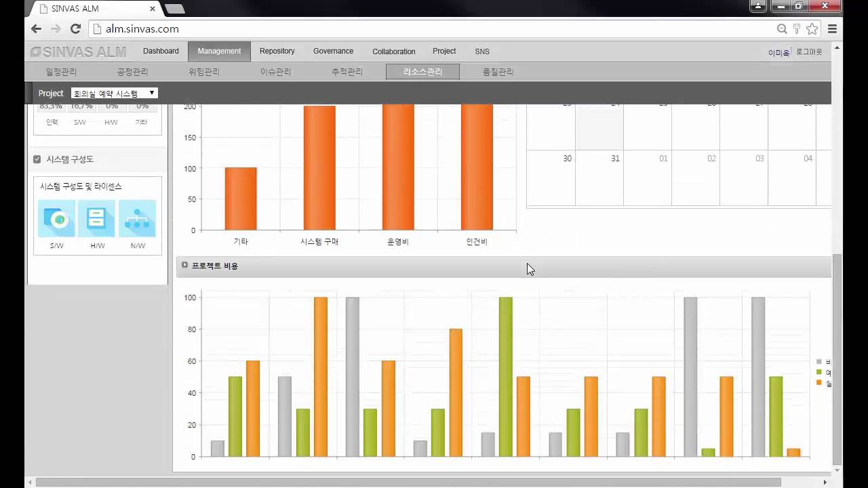Open the S/W system configuration icon
The image size is (868, 488).
point(56,218)
